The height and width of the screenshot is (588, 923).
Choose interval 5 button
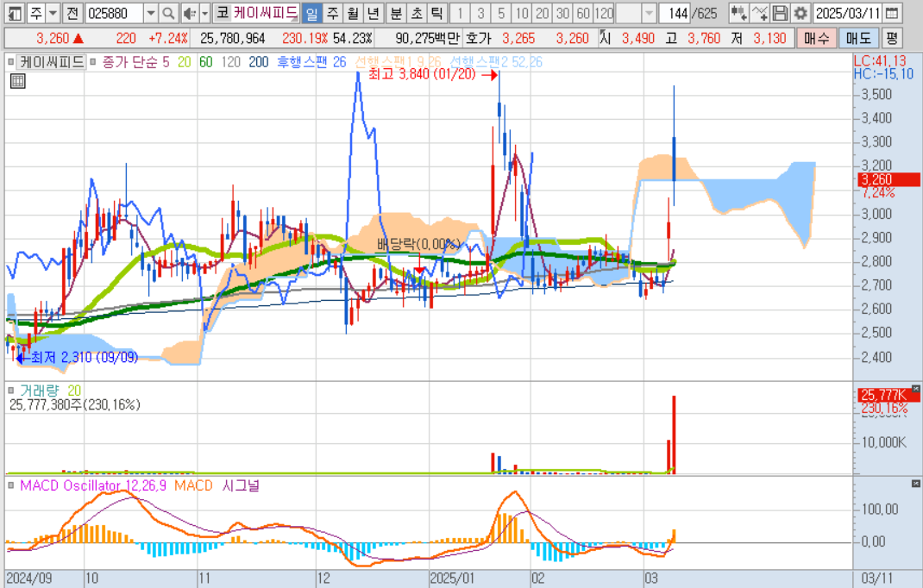coord(501,12)
